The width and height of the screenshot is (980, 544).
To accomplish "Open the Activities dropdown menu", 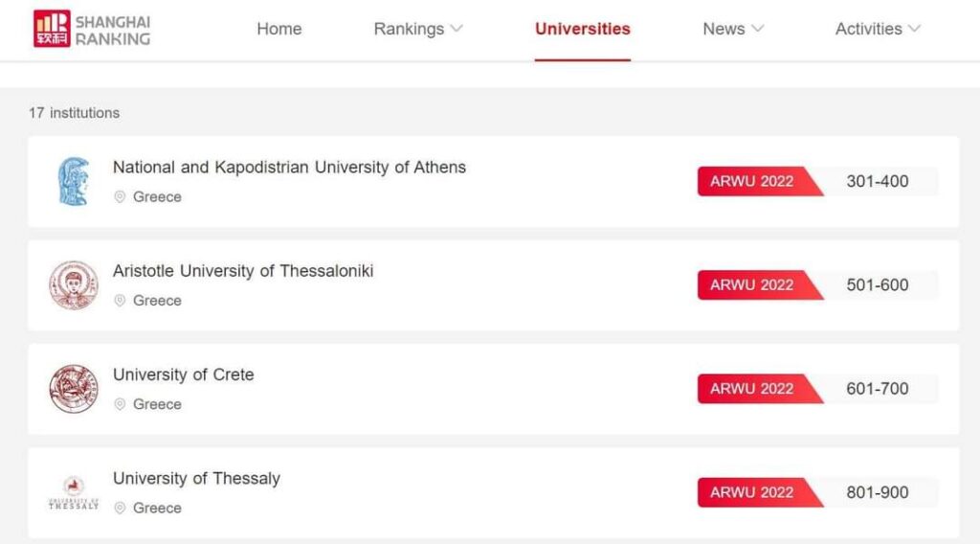I will (878, 29).
